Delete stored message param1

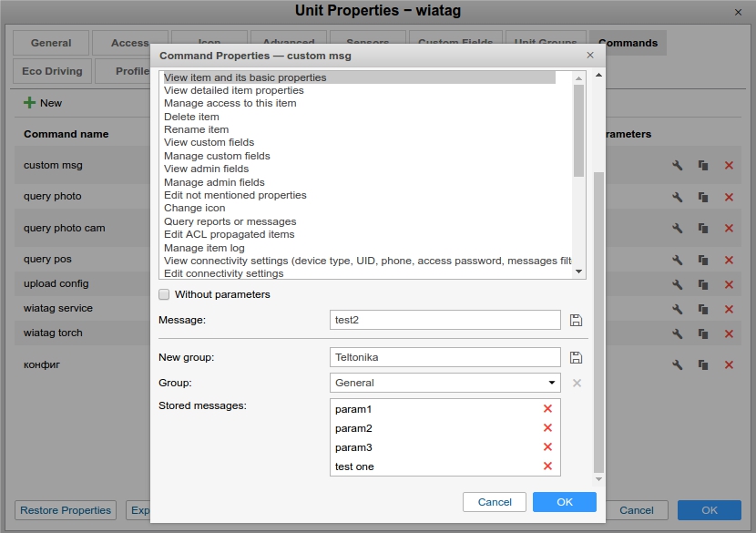(547, 409)
